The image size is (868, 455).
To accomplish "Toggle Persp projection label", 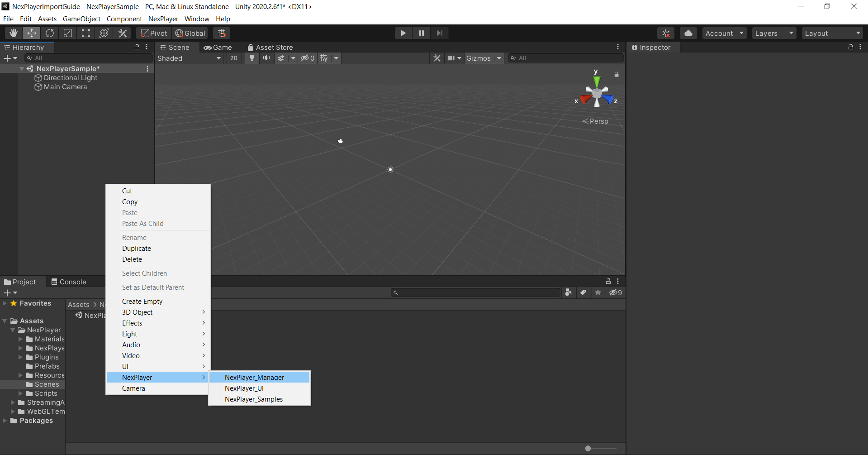I will tap(595, 121).
